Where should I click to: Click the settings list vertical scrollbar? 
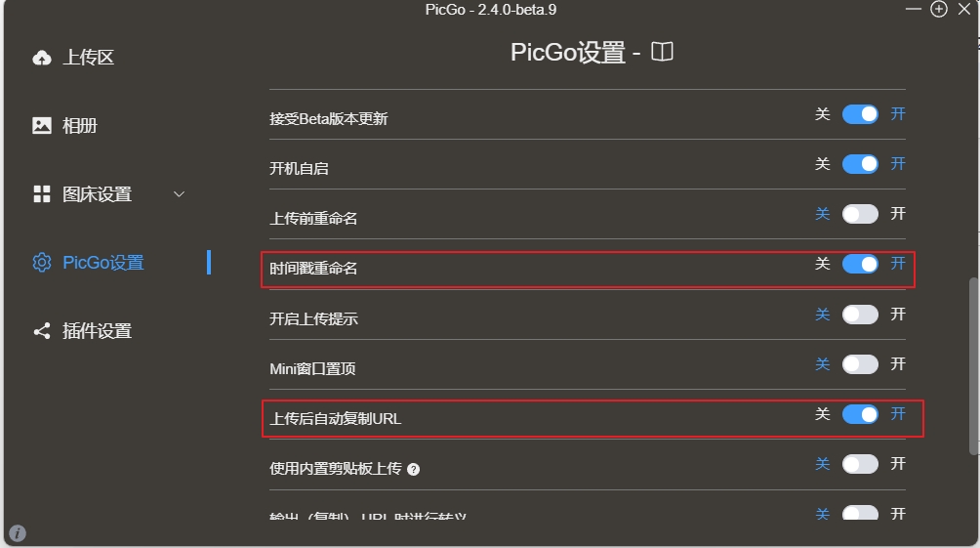(972, 363)
